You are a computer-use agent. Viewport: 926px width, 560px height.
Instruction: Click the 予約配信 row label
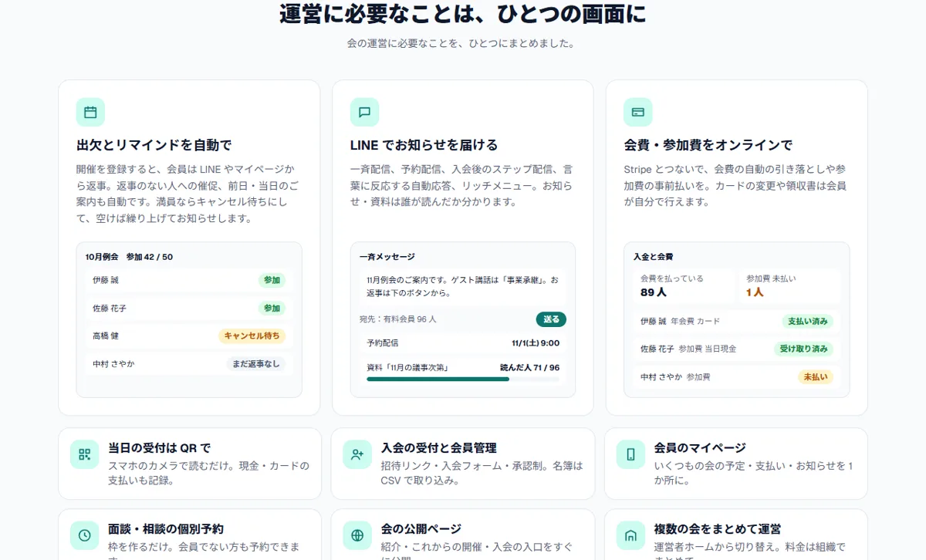383,343
